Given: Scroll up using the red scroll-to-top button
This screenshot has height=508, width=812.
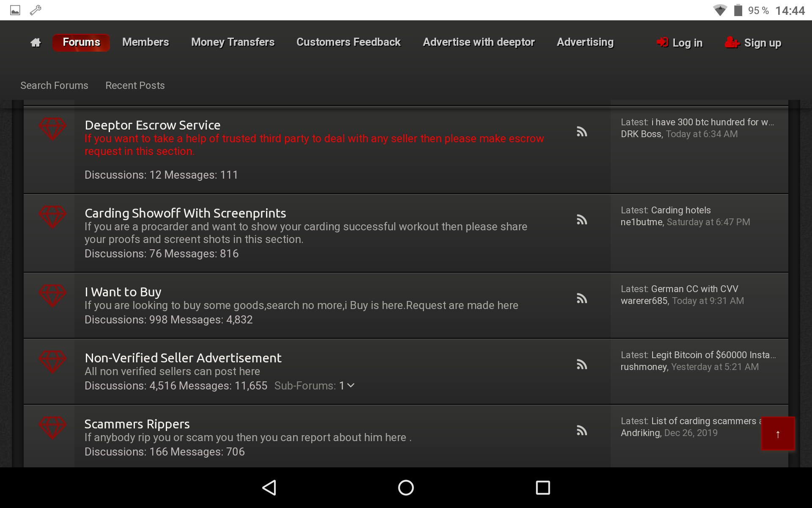Looking at the screenshot, I should pos(778,434).
